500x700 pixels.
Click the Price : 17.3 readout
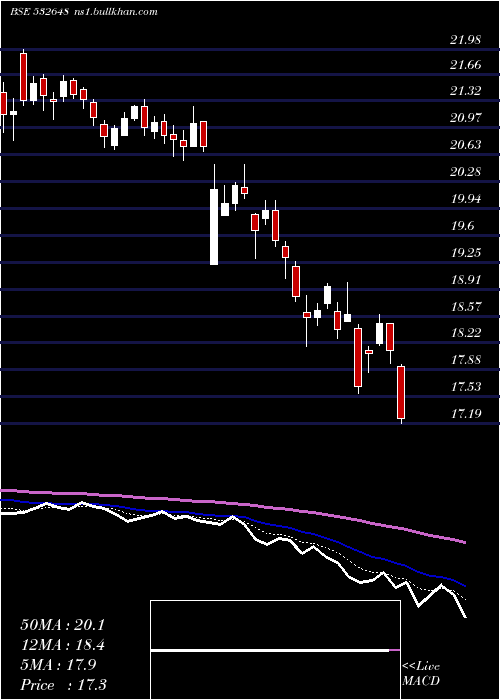pos(63,685)
